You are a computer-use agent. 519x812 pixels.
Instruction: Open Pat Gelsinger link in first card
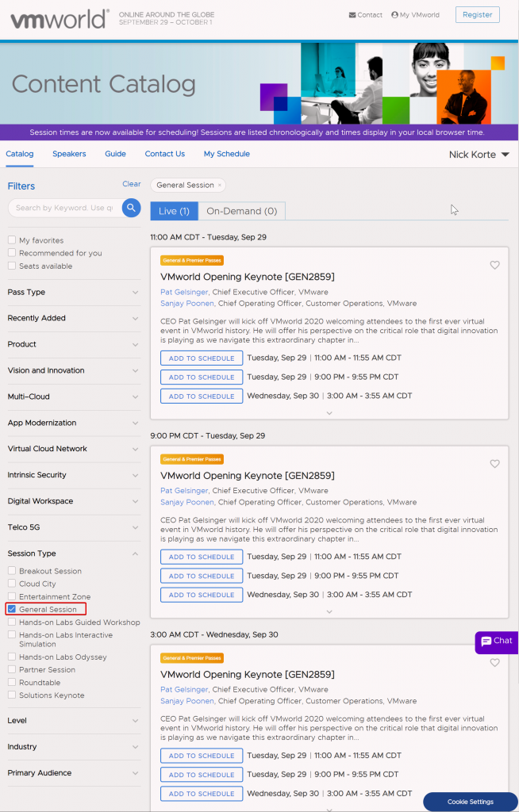click(x=184, y=292)
